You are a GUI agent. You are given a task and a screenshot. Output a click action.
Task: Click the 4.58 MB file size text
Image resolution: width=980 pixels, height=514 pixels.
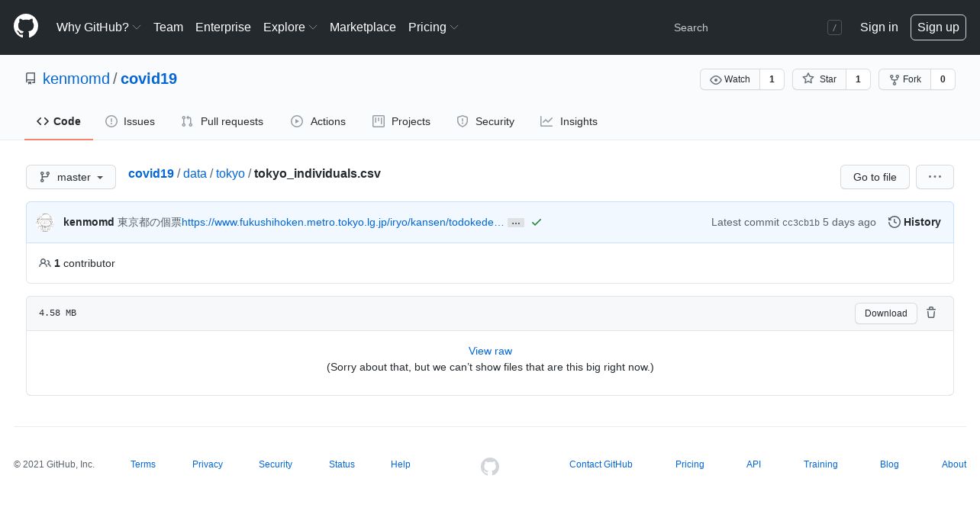pyautogui.click(x=57, y=313)
